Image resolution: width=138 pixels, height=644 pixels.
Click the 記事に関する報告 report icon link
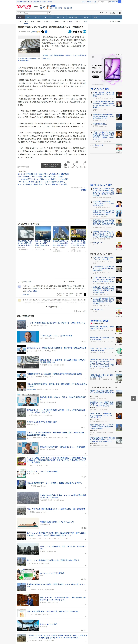pyautogui.click(x=23, y=167)
